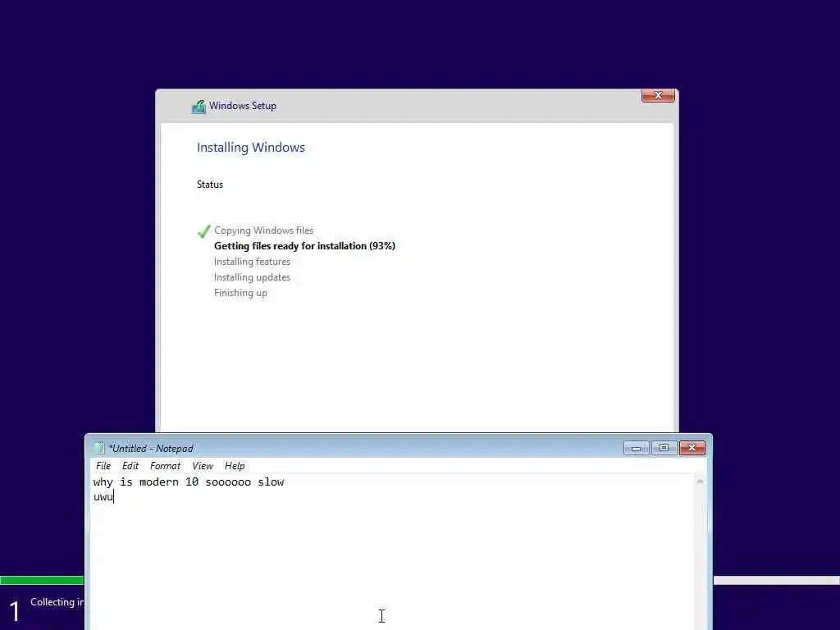Click the Windows Setup title bar icon

click(x=199, y=107)
